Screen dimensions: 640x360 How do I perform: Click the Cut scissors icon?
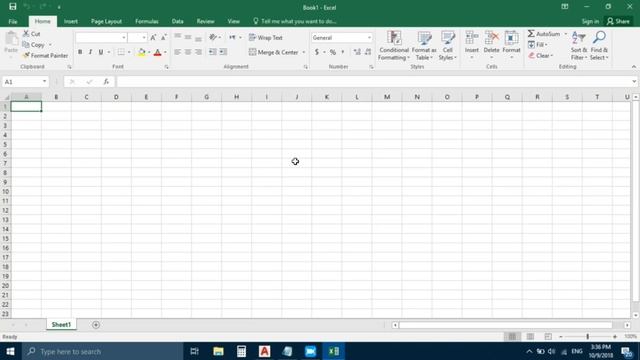27,34
